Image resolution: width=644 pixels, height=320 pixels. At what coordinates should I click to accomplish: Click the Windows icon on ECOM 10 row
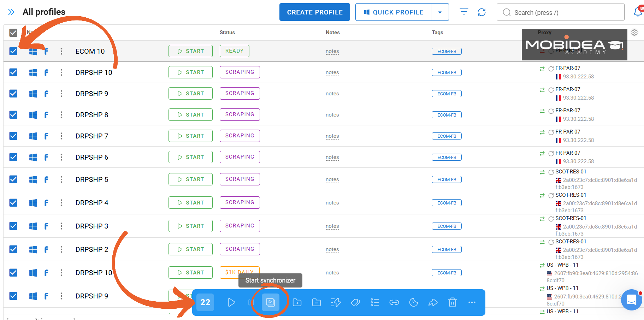coord(33,52)
